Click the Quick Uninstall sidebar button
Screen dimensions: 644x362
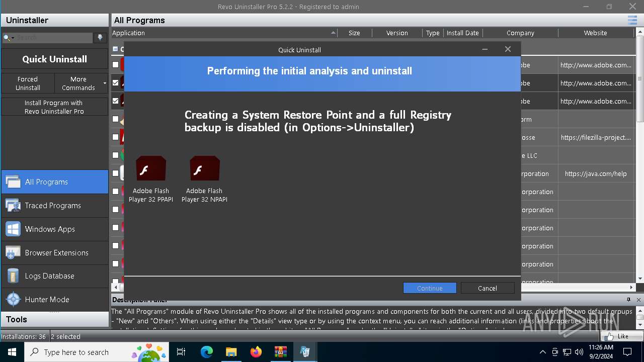tap(54, 59)
